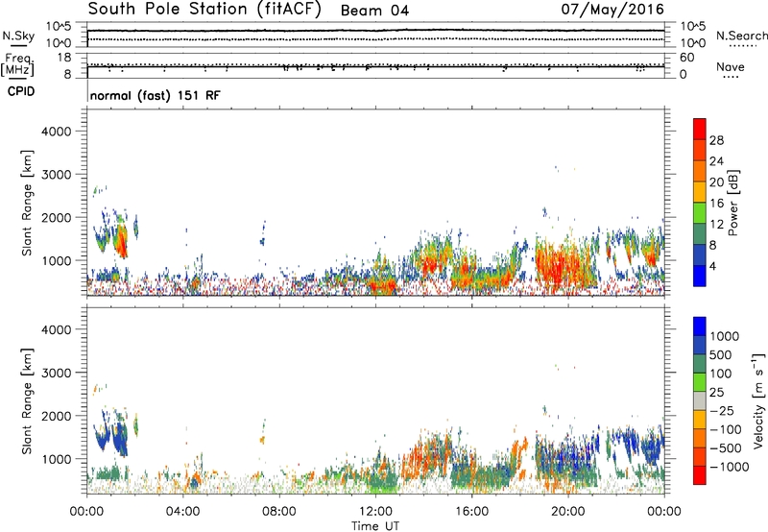Click the '-1000' value on the velocity colorbar

coord(730,467)
